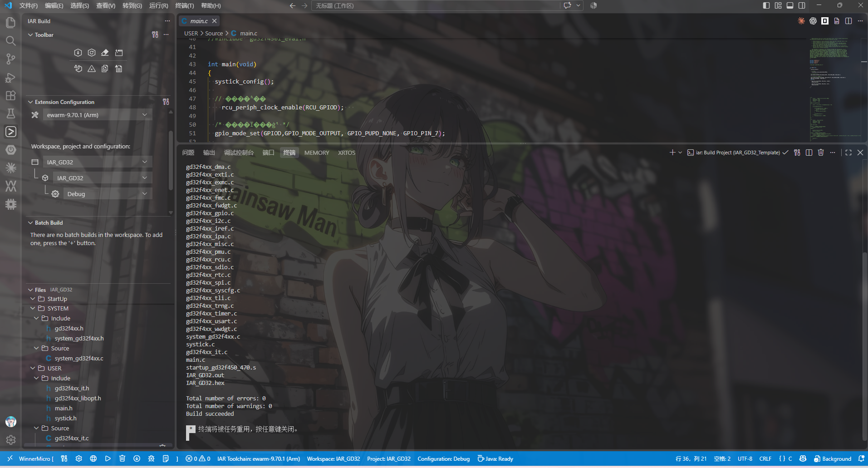868x468 pixels.
Task: Click the Claude icon in editor title bar
Action: pyautogui.click(x=801, y=21)
